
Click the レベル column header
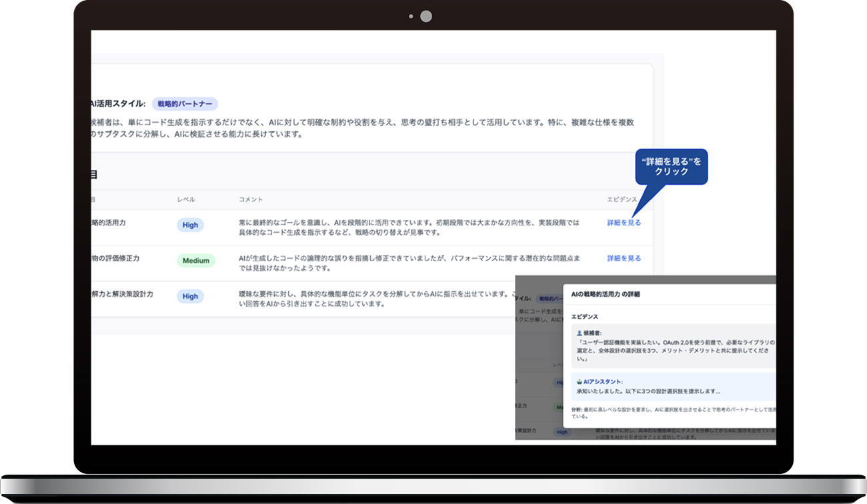(186, 200)
